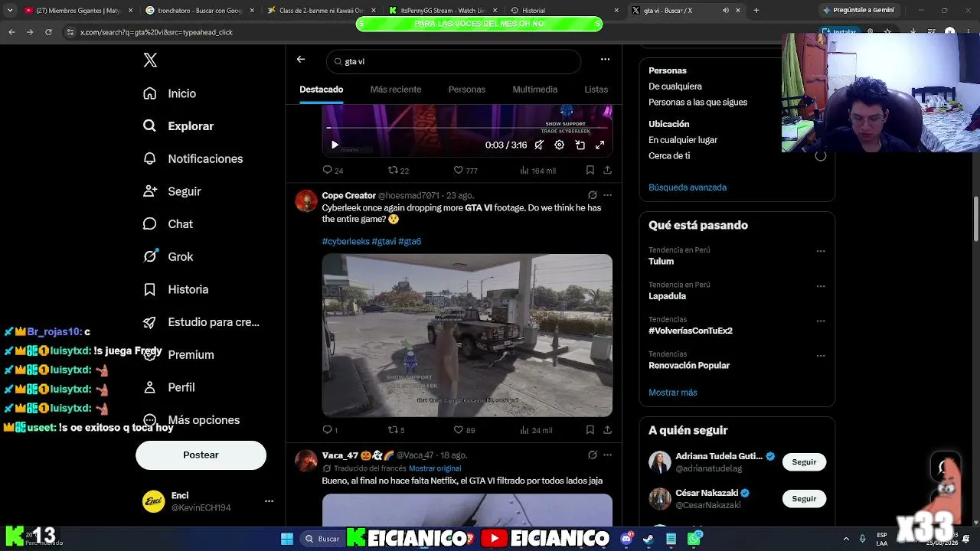Switch to the Más reciente tab

pyautogui.click(x=396, y=90)
